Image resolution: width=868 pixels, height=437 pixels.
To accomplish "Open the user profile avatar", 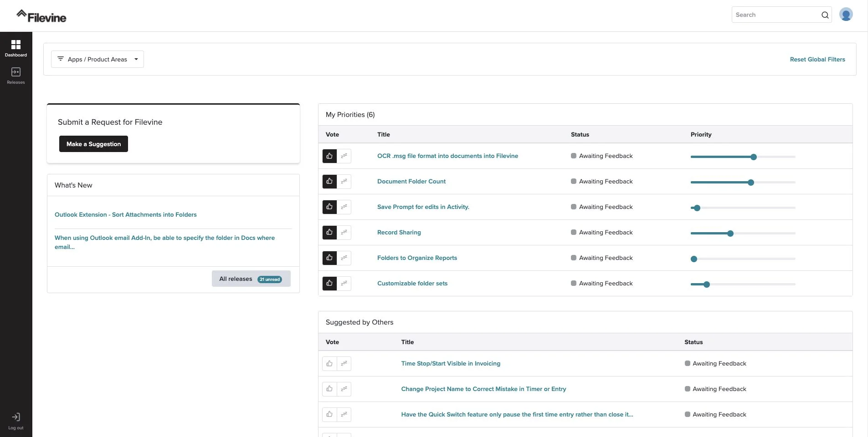I will (x=846, y=15).
